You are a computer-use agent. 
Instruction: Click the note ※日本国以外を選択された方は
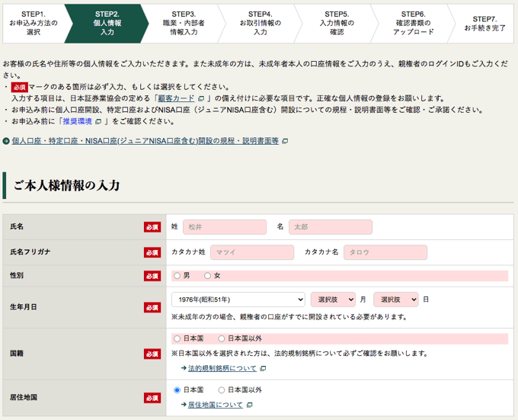(x=300, y=354)
